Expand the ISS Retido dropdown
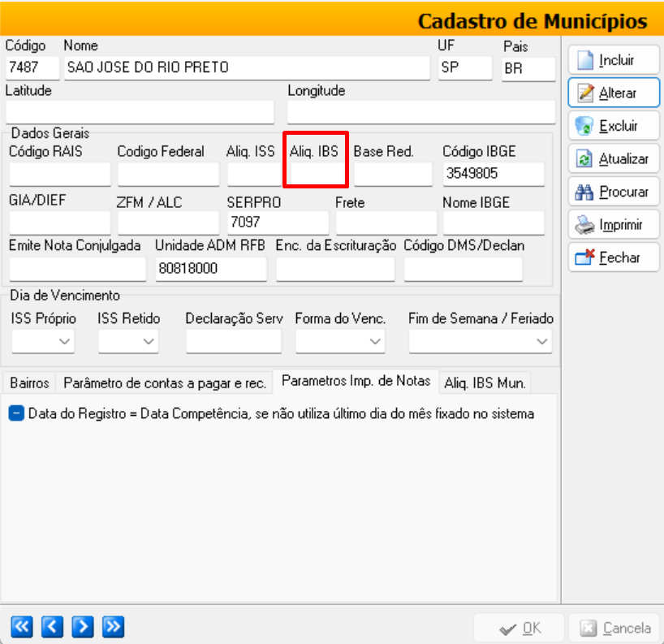The image size is (664, 644). (x=128, y=343)
